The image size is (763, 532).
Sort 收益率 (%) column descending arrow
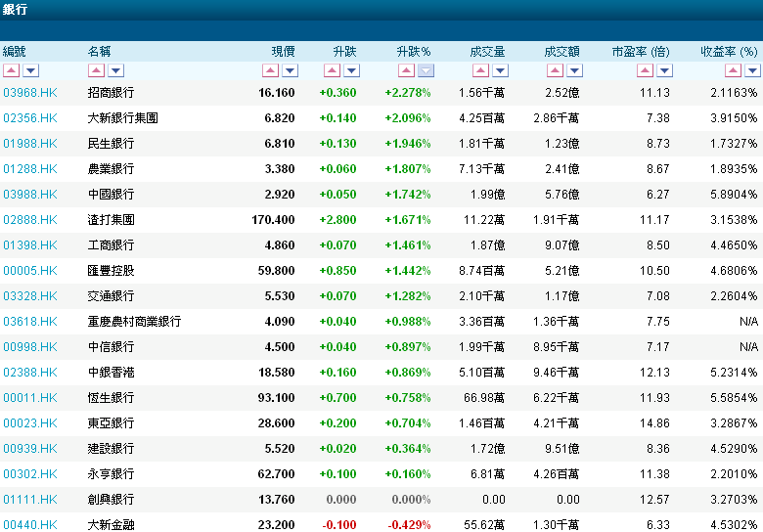pos(753,71)
